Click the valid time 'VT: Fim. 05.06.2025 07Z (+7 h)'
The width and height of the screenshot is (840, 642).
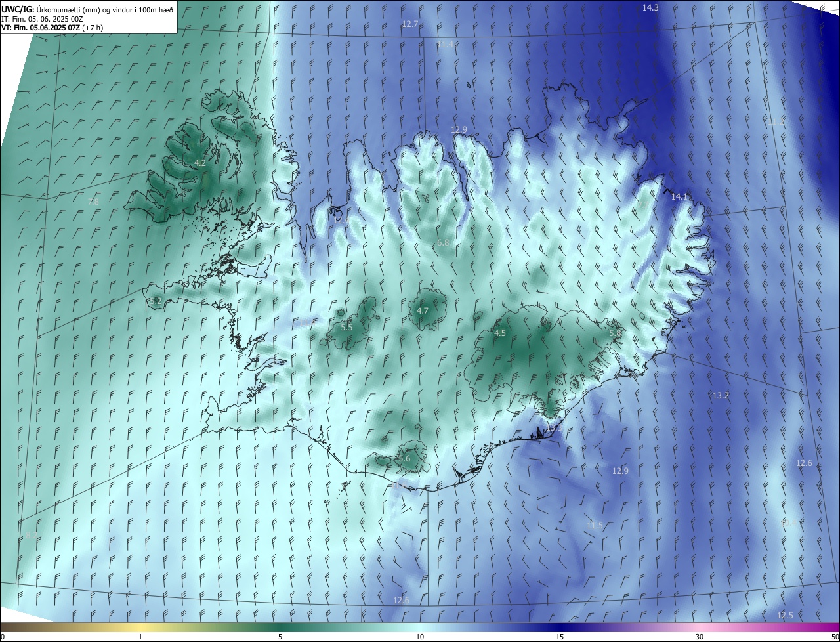click(52, 28)
